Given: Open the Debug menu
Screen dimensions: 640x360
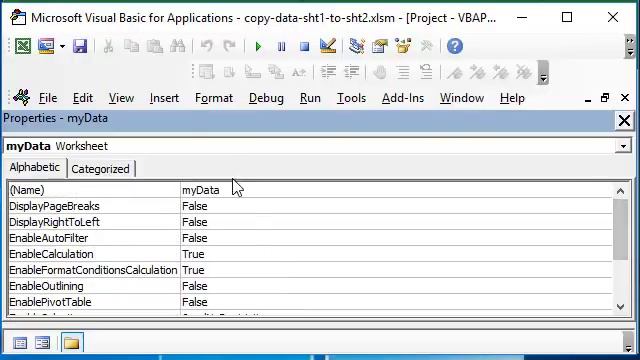Looking at the screenshot, I should point(266,98).
